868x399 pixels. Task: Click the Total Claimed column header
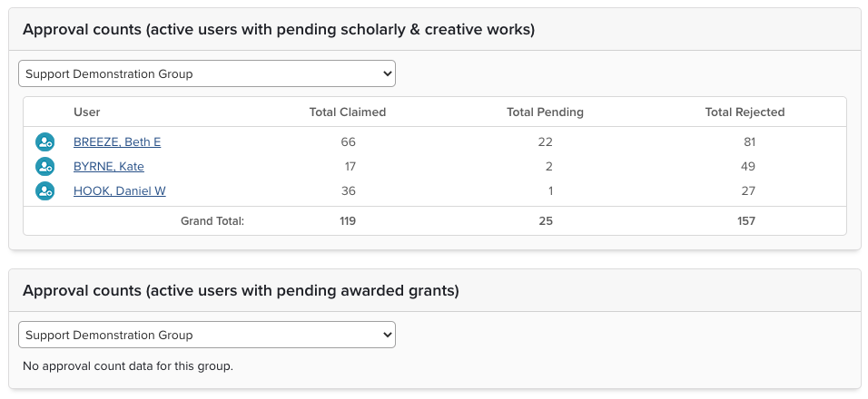[x=348, y=112]
